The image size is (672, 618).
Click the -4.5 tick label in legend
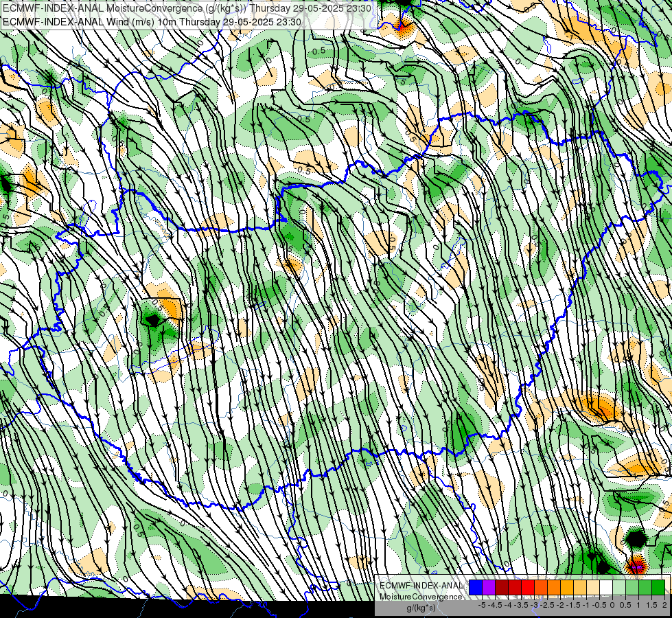click(x=495, y=605)
